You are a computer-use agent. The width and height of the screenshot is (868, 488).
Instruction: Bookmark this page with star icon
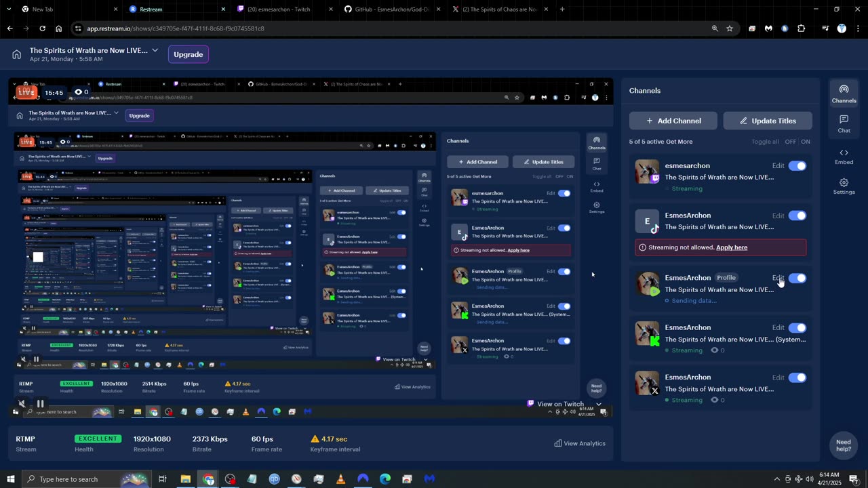click(x=730, y=28)
